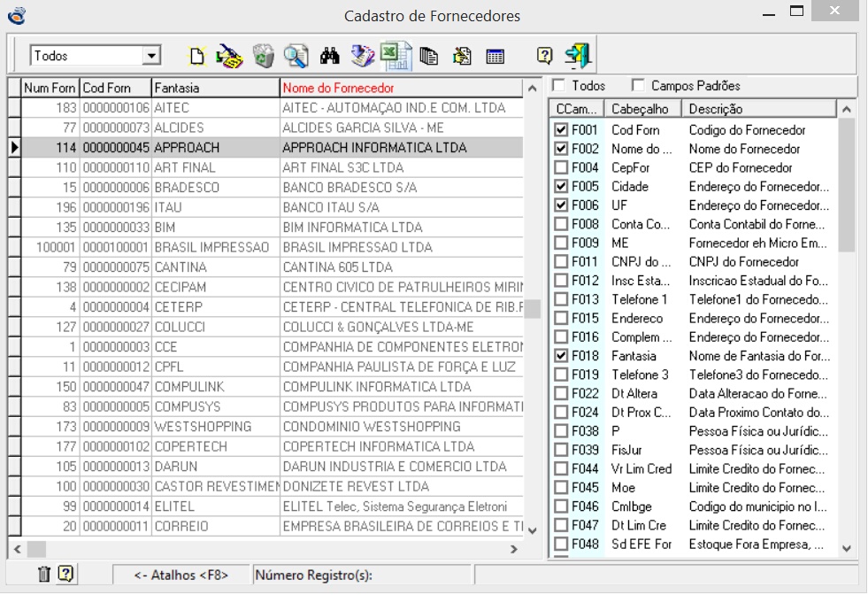This screenshot has width=868, height=595.
Task: Click the binoculars search icon
Action: [329, 56]
